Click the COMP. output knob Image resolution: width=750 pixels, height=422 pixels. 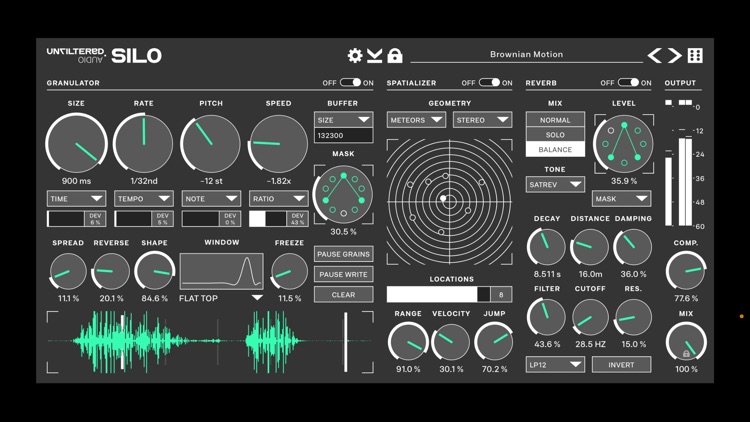[x=686, y=271]
